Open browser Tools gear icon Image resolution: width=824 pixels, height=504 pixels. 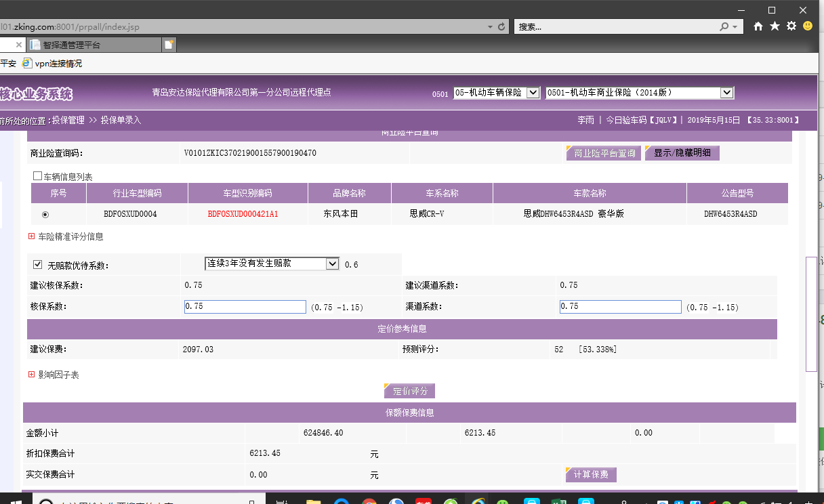point(791,26)
